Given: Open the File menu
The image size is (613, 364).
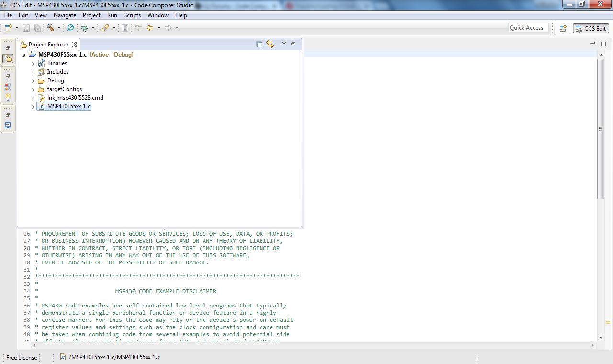Looking at the screenshot, I should [x=8, y=15].
